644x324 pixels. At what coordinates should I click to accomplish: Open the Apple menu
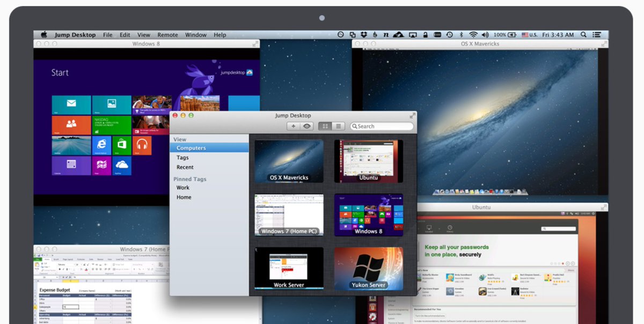[44, 35]
